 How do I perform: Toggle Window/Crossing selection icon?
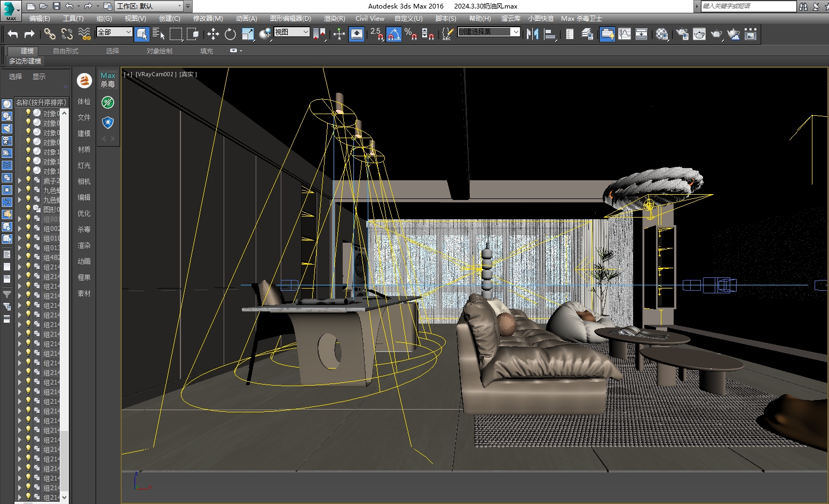(x=193, y=34)
